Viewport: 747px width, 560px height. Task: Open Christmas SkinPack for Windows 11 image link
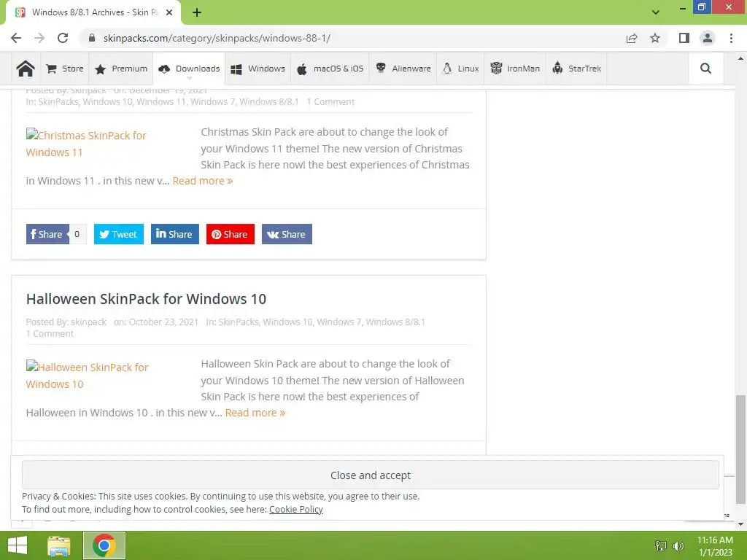coord(86,144)
